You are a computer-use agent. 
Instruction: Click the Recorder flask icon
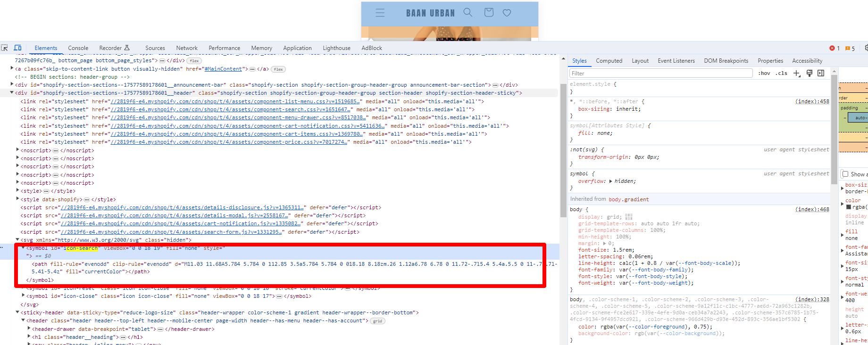(127, 48)
